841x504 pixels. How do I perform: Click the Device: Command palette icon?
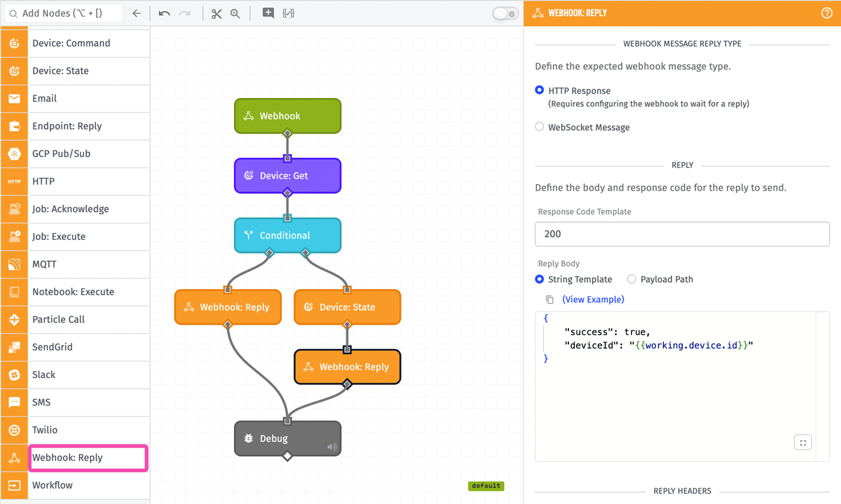pos(14,43)
